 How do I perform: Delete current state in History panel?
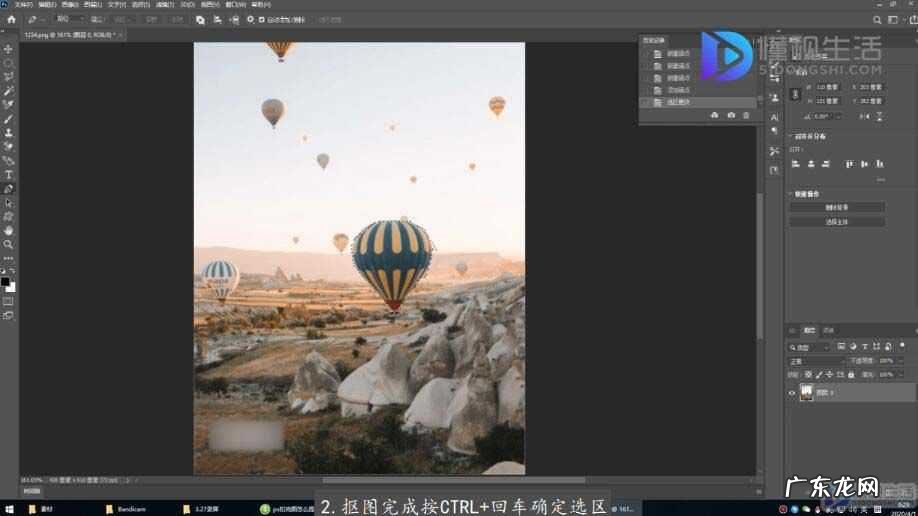746,116
